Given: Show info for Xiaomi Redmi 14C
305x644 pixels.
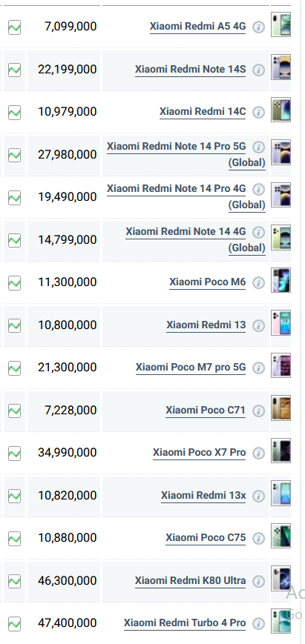Looking at the screenshot, I should coord(258,113).
